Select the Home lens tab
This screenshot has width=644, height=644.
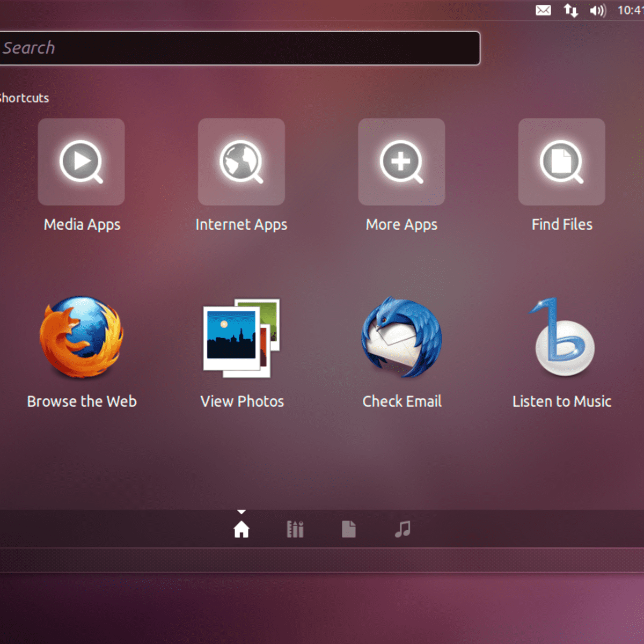tap(241, 529)
